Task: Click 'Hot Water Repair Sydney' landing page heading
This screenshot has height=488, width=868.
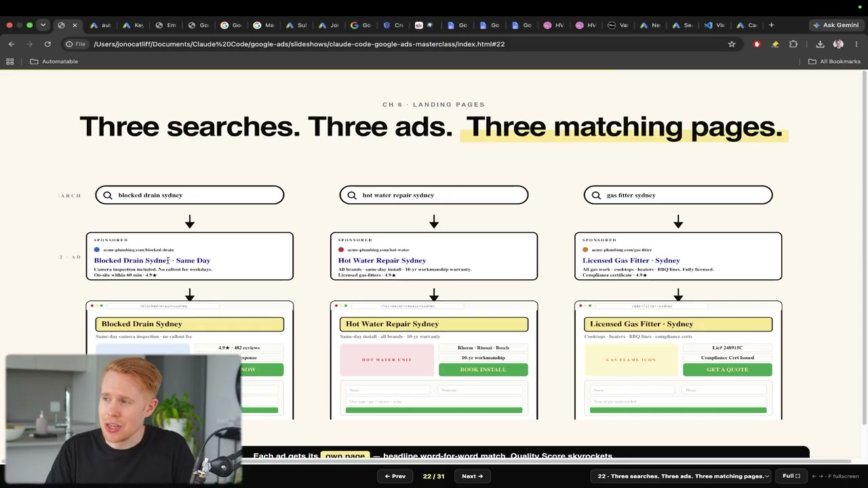Action: click(x=434, y=324)
